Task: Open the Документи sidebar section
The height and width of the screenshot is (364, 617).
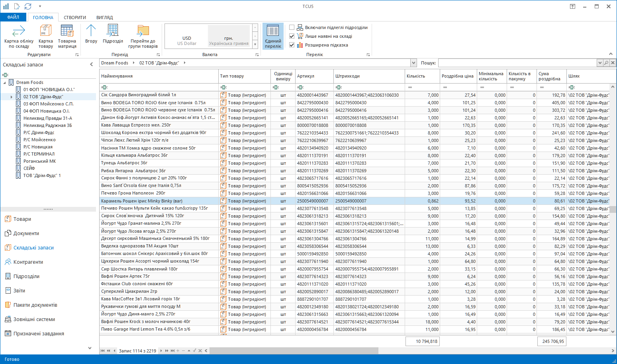Action: (26, 233)
